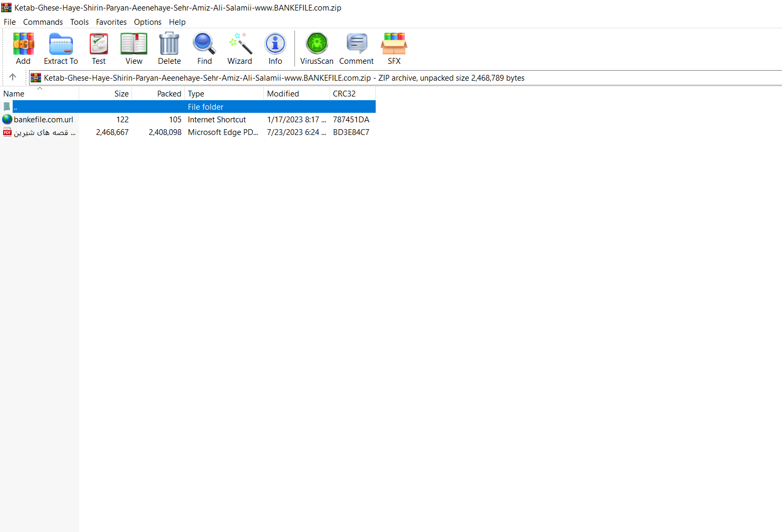
Task: Select the bankefile.com.url file name
Action: (x=43, y=120)
